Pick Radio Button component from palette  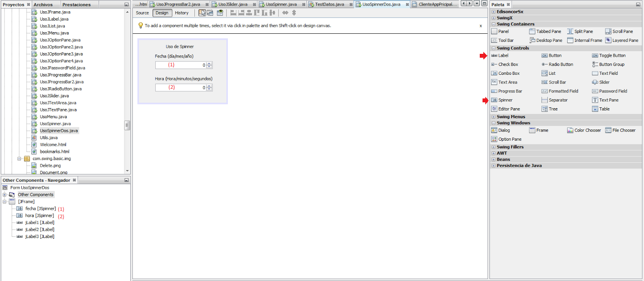[557, 64]
